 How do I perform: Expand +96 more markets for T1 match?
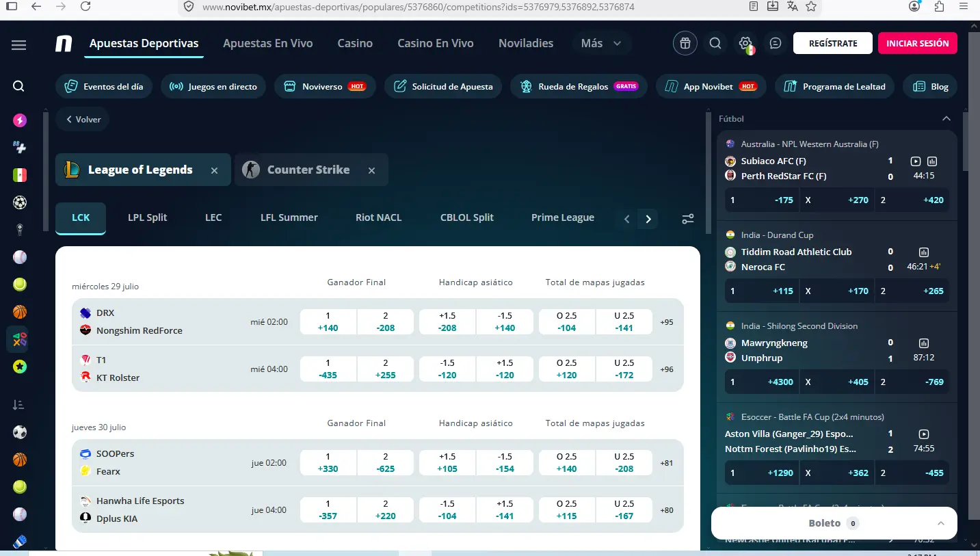(x=667, y=369)
